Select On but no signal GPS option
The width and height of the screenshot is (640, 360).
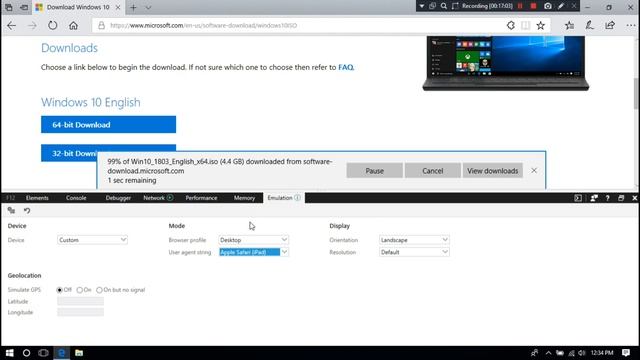pos(99,290)
